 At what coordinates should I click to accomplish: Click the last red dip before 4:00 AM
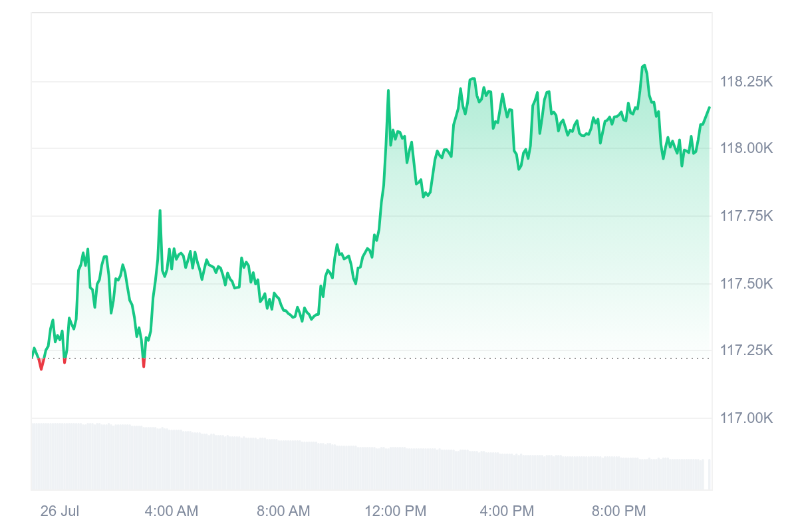(144, 365)
